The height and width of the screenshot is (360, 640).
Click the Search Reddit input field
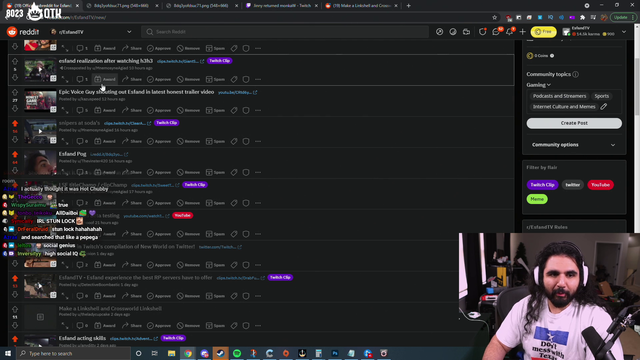284,32
